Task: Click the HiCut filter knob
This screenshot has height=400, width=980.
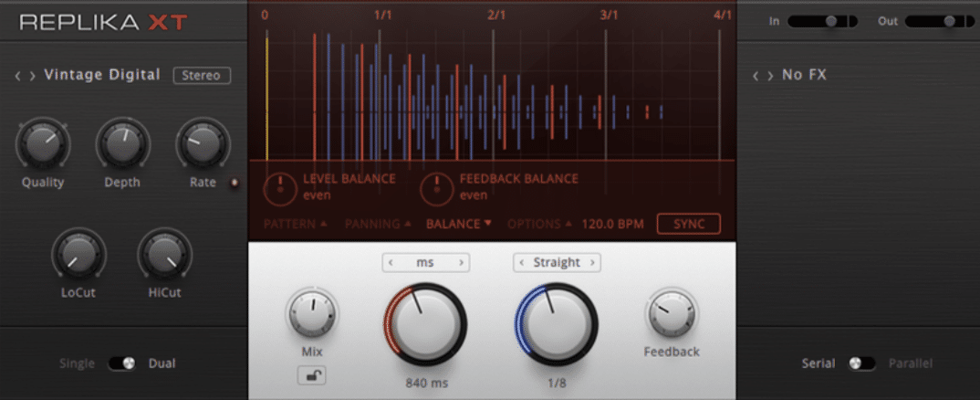Action: pyautogui.click(x=165, y=254)
